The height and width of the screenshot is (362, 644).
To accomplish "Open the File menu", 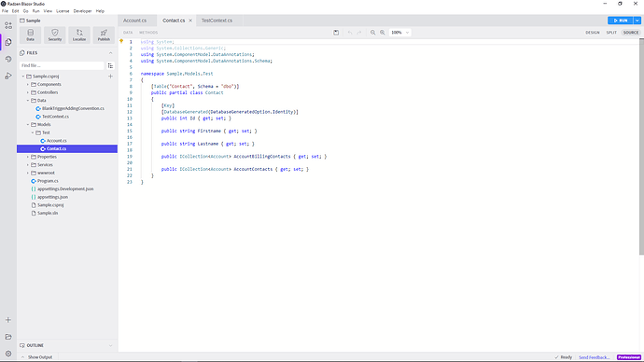I will (x=5, y=11).
